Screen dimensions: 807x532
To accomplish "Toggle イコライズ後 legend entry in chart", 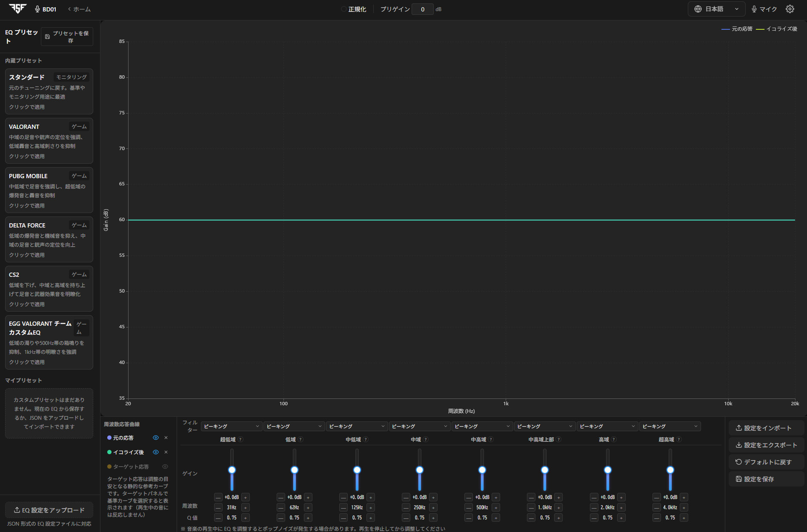I will [x=777, y=29].
